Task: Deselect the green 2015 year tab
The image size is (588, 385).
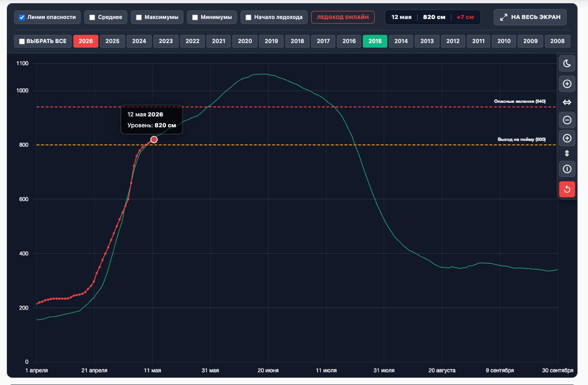Action: point(375,41)
